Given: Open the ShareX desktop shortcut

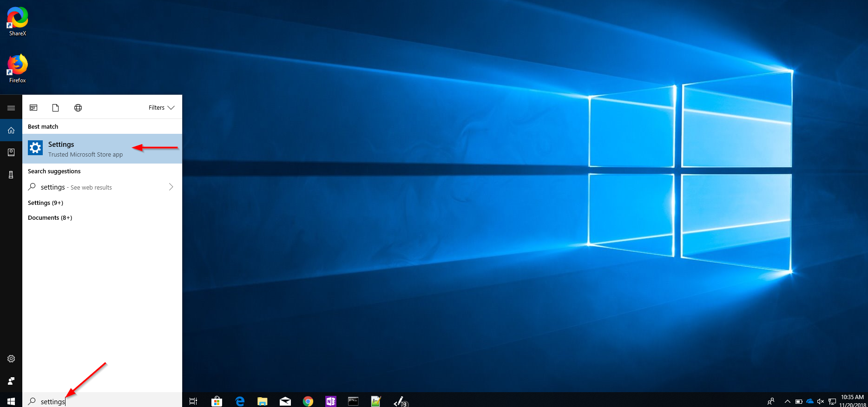Looking at the screenshot, I should (18, 21).
